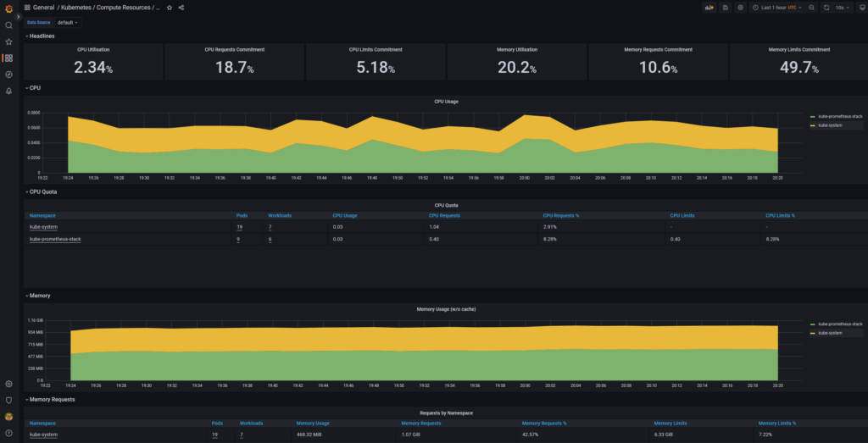Toggle kube-system series in CPU Usage legend

coord(831,126)
